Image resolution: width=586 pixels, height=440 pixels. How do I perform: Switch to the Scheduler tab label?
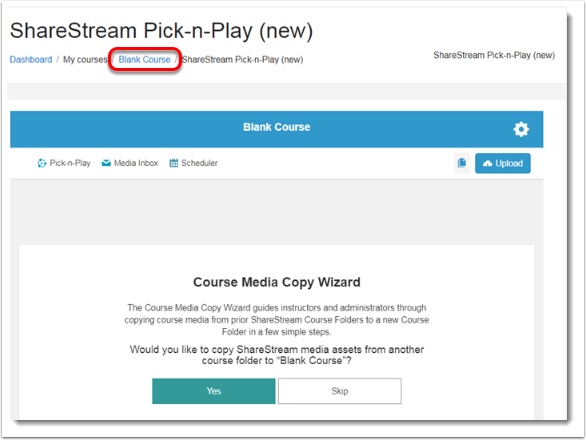pyautogui.click(x=199, y=163)
